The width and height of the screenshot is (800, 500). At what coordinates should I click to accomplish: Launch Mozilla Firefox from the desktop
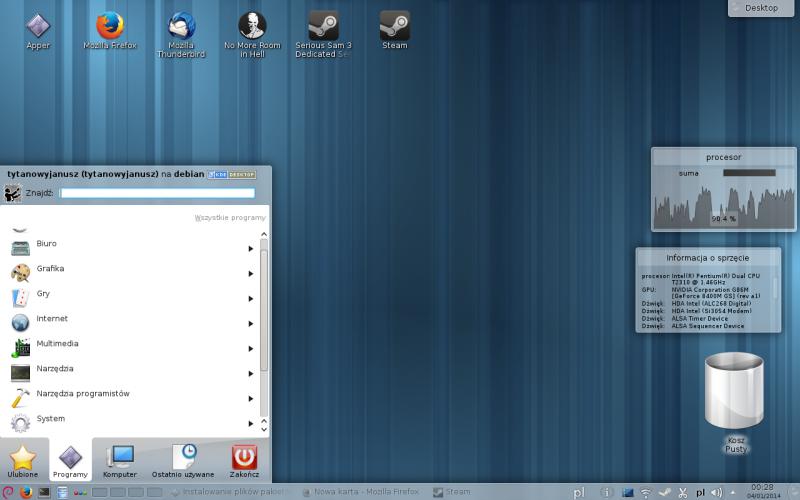point(109,25)
